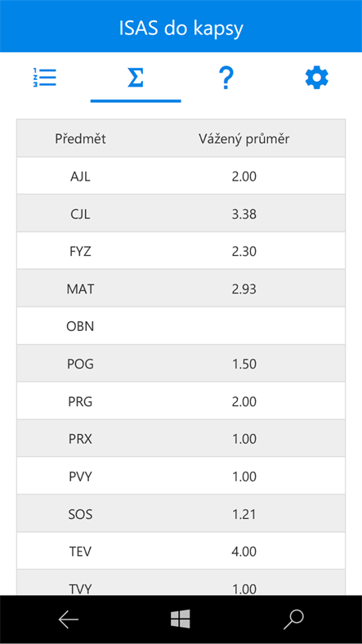The image size is (362, 644).
Task: Select the empty OBN subject row
Action: coord(181,326)
